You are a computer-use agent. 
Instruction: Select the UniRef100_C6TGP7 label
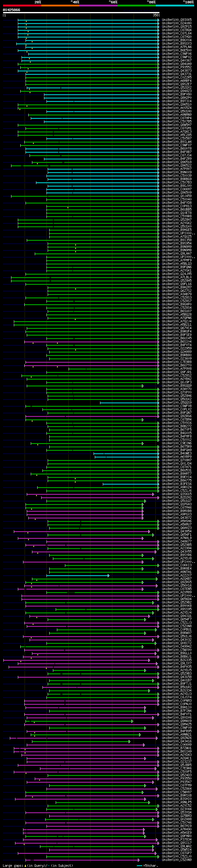coord(177,853)
